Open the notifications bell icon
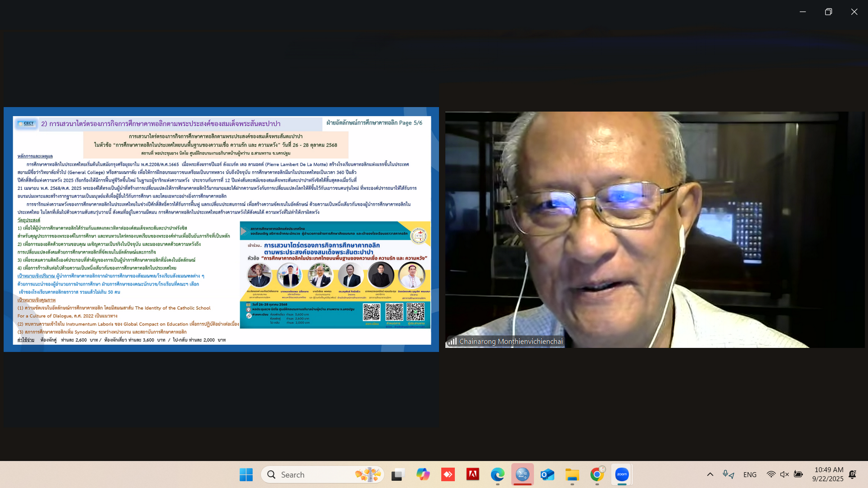The width and height of the screenshot is (868, 488). pyautogui.click(x=852, y=474)
